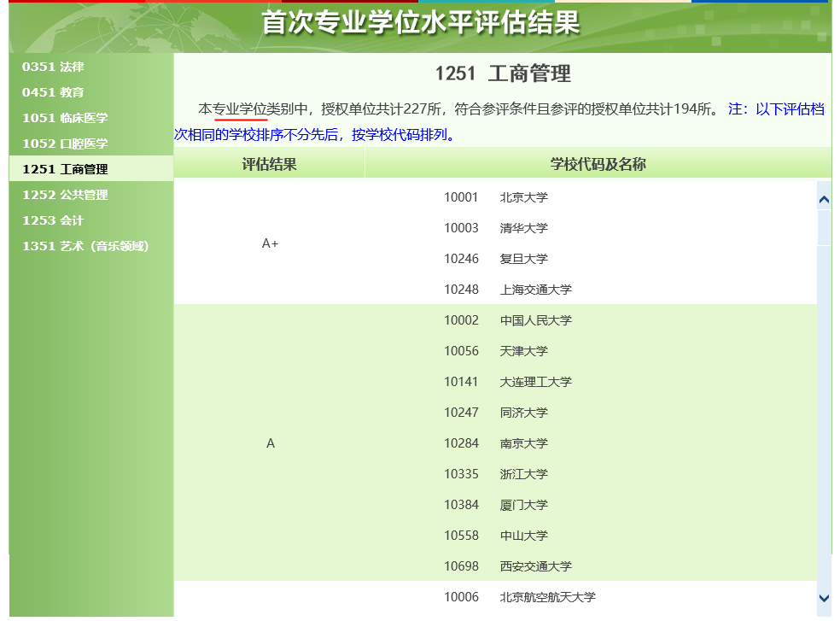
Task: Click the 西安交通大学 row
Action: [591, 566]
